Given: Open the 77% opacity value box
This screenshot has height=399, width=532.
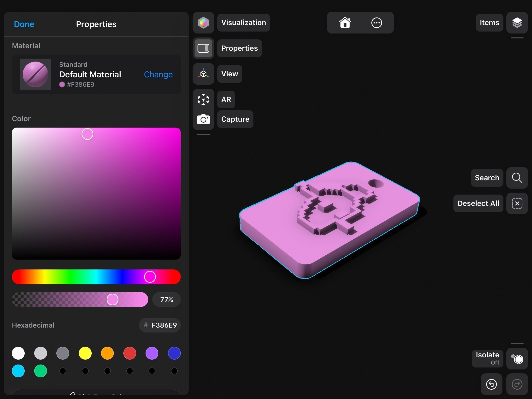Looking at the screenshot, I should point(166,299).
